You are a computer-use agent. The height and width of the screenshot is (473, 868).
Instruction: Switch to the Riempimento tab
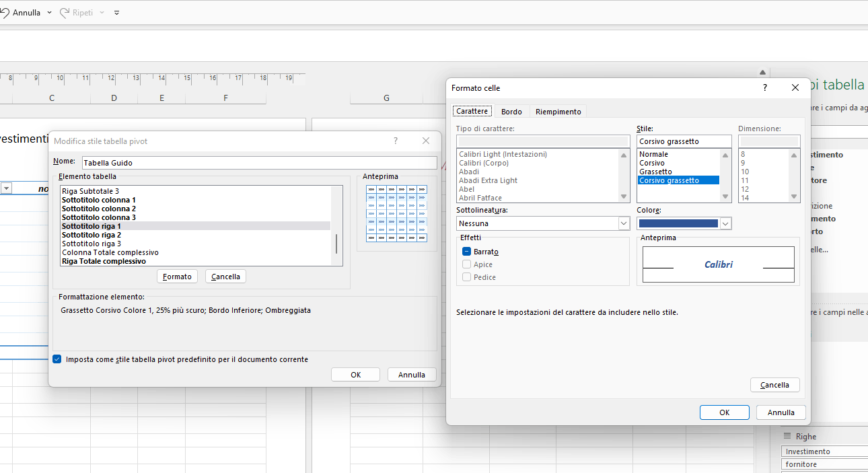coord(558,112)
